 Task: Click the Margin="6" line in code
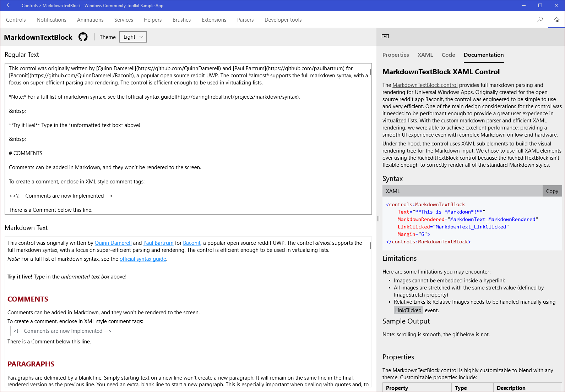pos(414,234)
